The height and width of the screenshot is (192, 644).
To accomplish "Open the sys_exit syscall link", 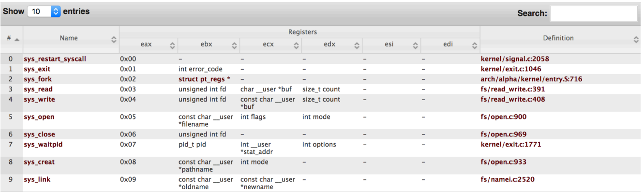I will coord(37,69).
